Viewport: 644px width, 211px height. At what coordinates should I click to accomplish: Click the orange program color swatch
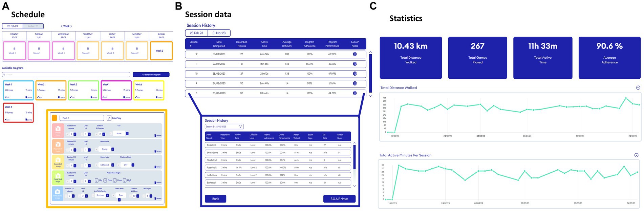[55, 118]
